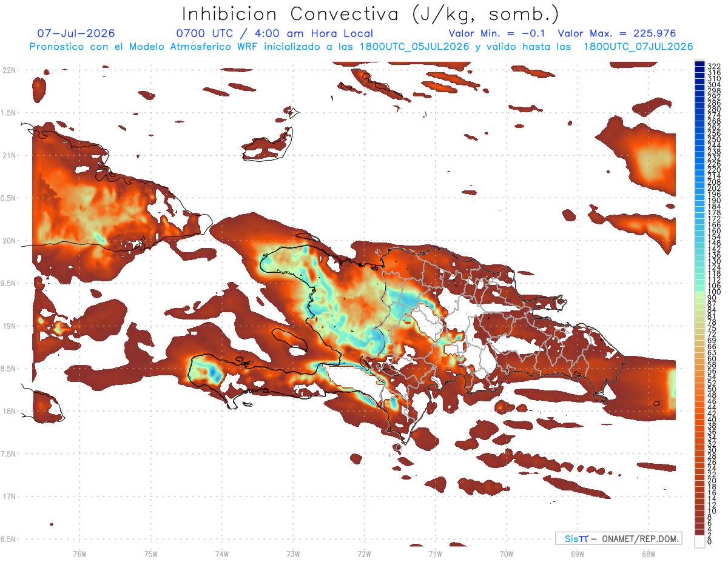The image size is (728, 562).
Task: Click the '70W' longitude label
Action: click(507, 554)
